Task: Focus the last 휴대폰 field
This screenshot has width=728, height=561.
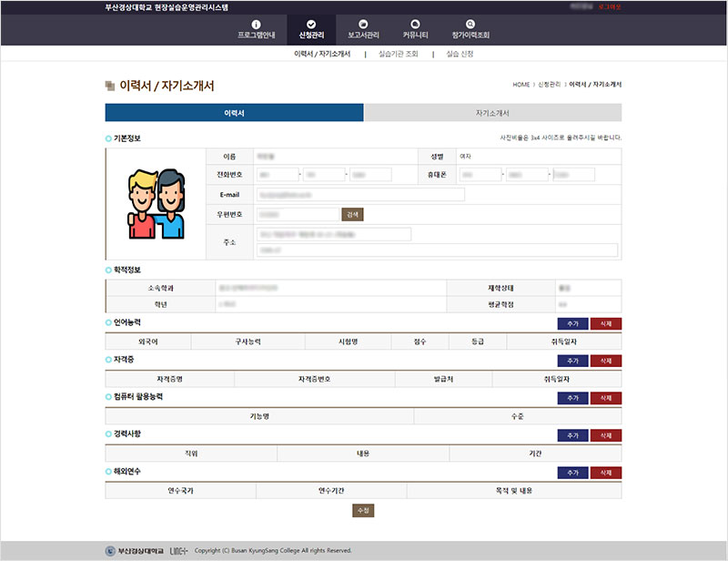Action: [574, 175]
